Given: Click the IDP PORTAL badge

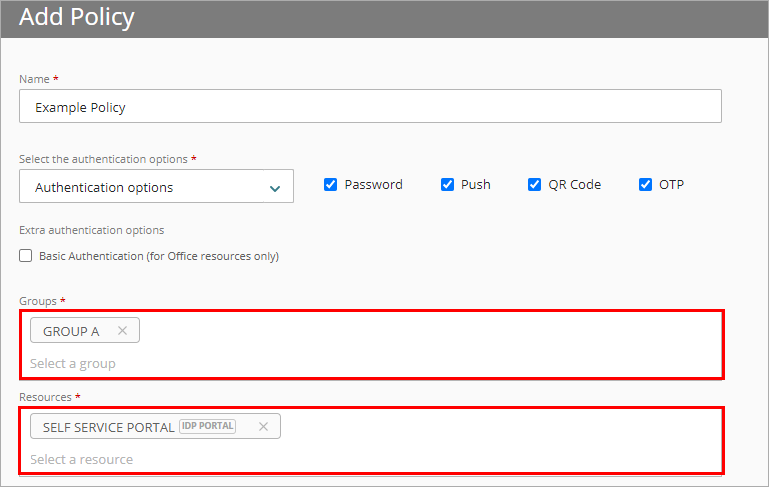Looking at the screenshot, I should (208, 426).
